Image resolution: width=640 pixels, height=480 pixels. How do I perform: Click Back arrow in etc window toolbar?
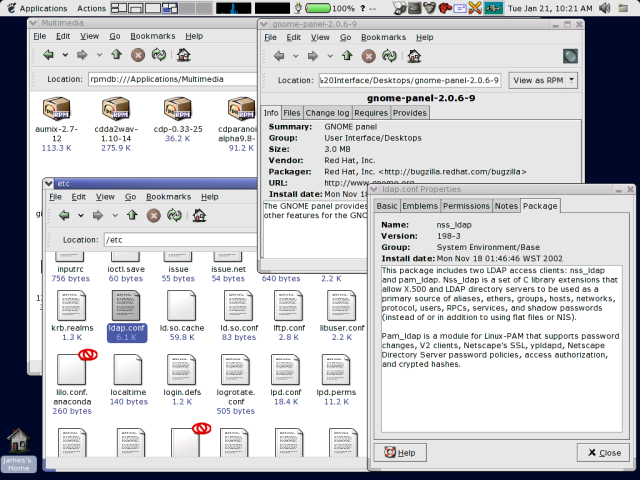[64, 215]
